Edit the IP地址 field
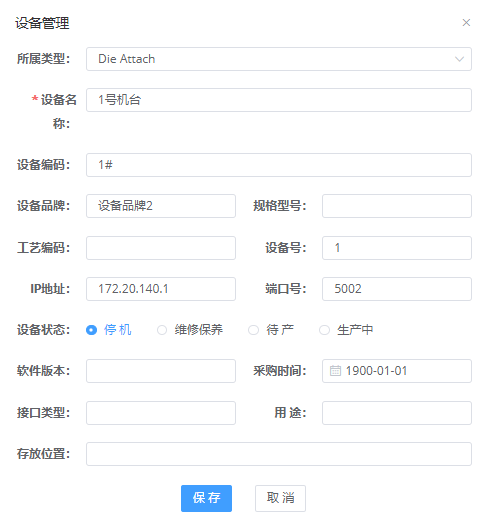This screenshot has width=483, height=532. tap(161, 289)
